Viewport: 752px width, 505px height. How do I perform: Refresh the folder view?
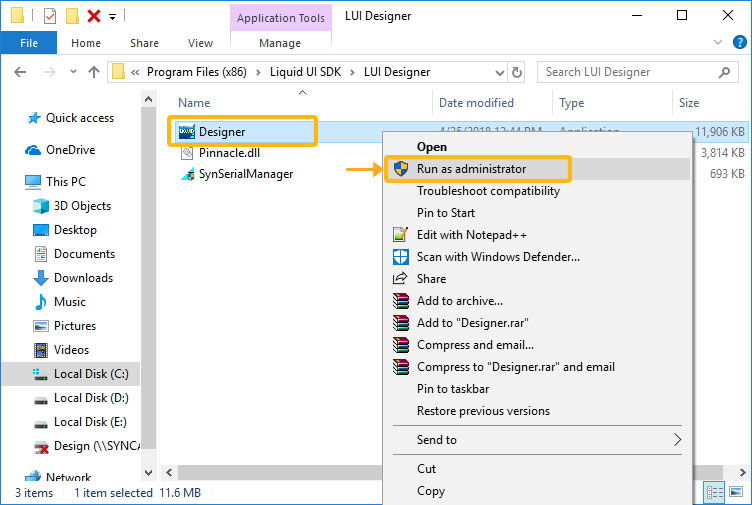click(x=517, y=72)
